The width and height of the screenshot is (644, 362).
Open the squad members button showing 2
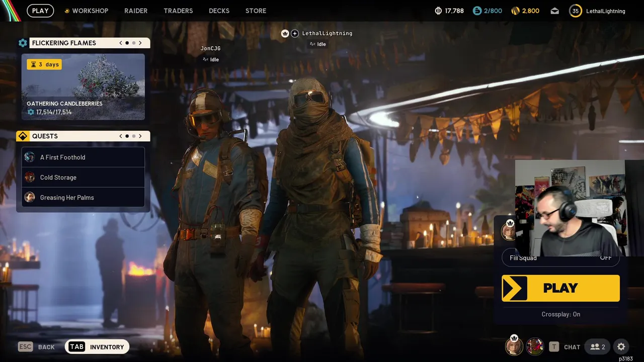point(598,347)
